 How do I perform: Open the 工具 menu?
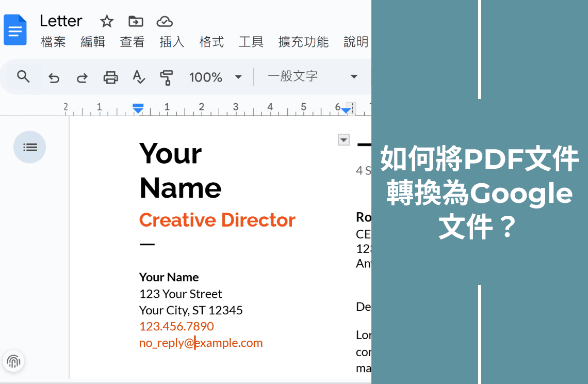click(251, 42)
